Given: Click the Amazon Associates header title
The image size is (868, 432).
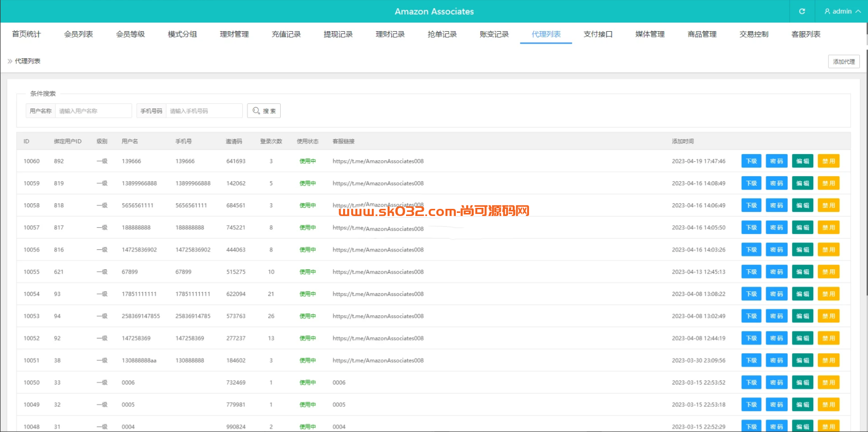Looking at the screenshot, I should tap(434, 11).
